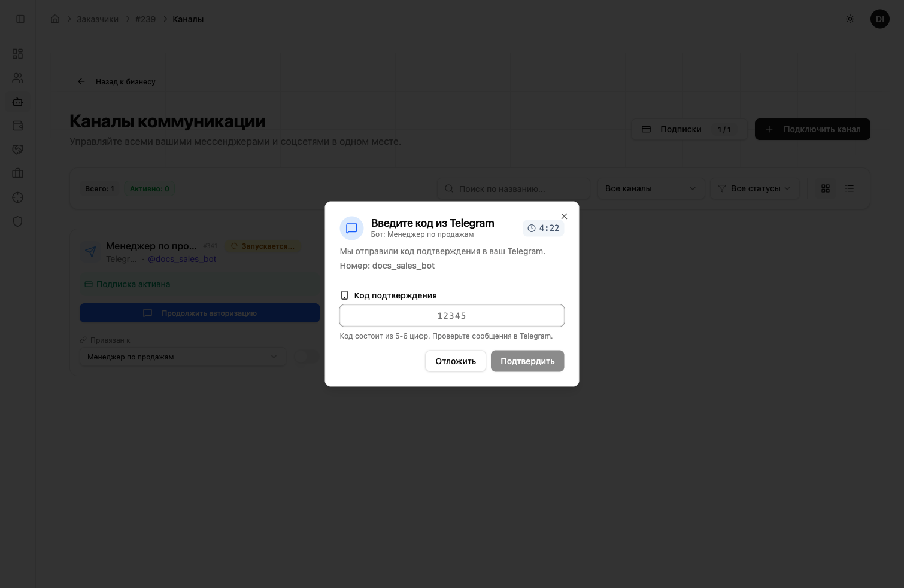904x588 pixels.
Task: Enable the channel activation switch on card
Action: click(x=308, y=356)
